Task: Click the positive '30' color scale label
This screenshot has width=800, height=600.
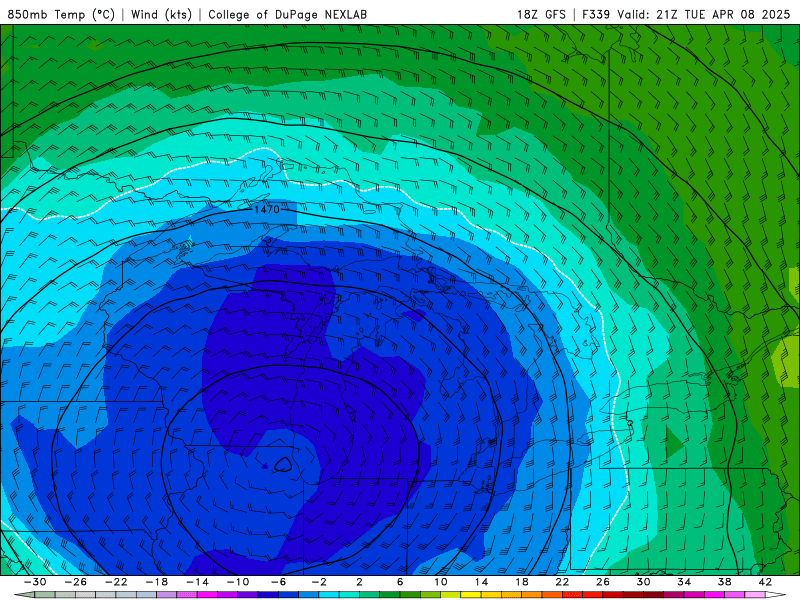Action: pyautogui.click(x=643, y=582)
